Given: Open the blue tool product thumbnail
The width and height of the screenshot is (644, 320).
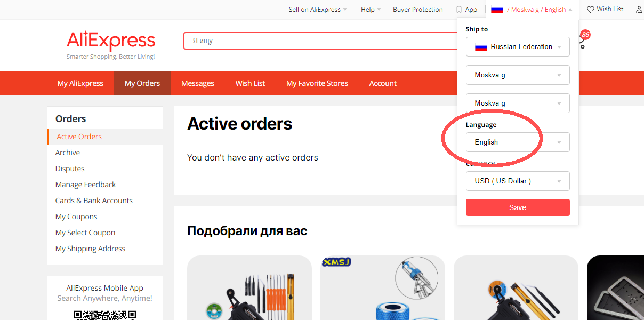Looking at the screenshot, I should 383,288.
